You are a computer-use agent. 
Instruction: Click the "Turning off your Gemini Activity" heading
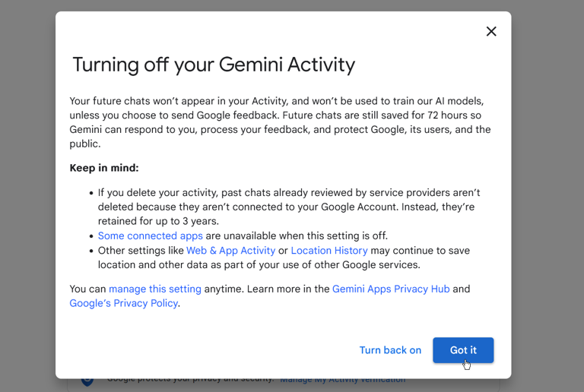tap(214, 65)
